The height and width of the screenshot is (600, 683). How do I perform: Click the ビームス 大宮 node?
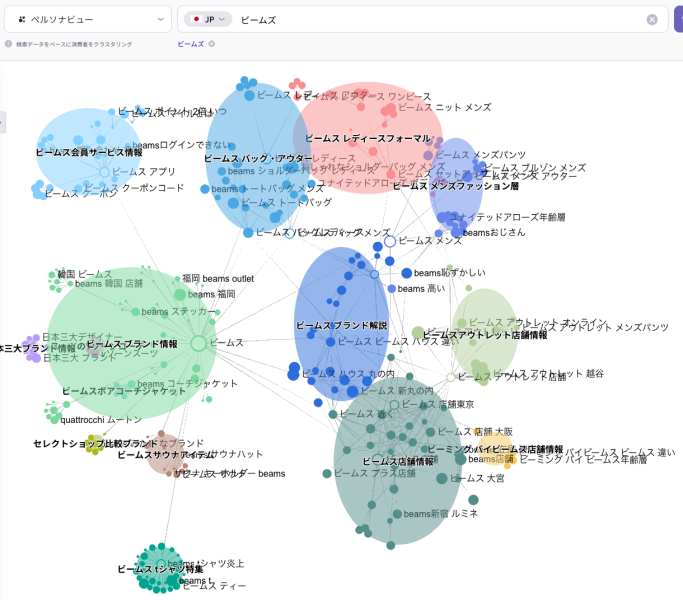[442, 478]
